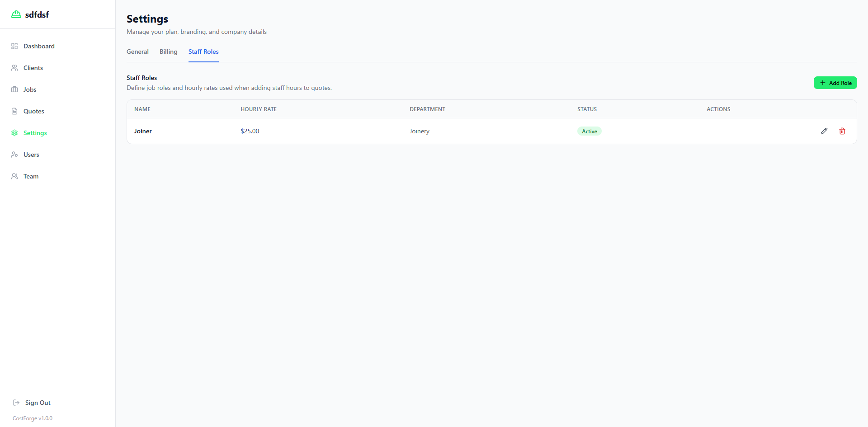Edit the Joiner role with pencil icon

pyautogui.click(x=824, y=131)
